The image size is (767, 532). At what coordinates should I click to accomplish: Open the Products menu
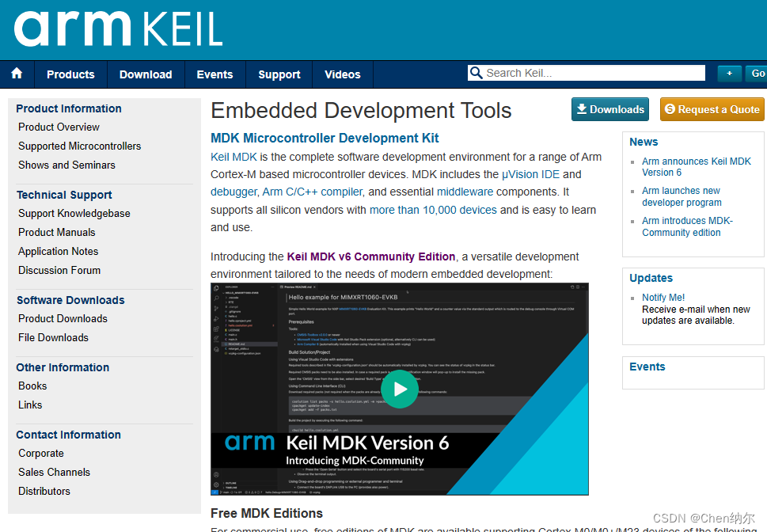[71, 74]
